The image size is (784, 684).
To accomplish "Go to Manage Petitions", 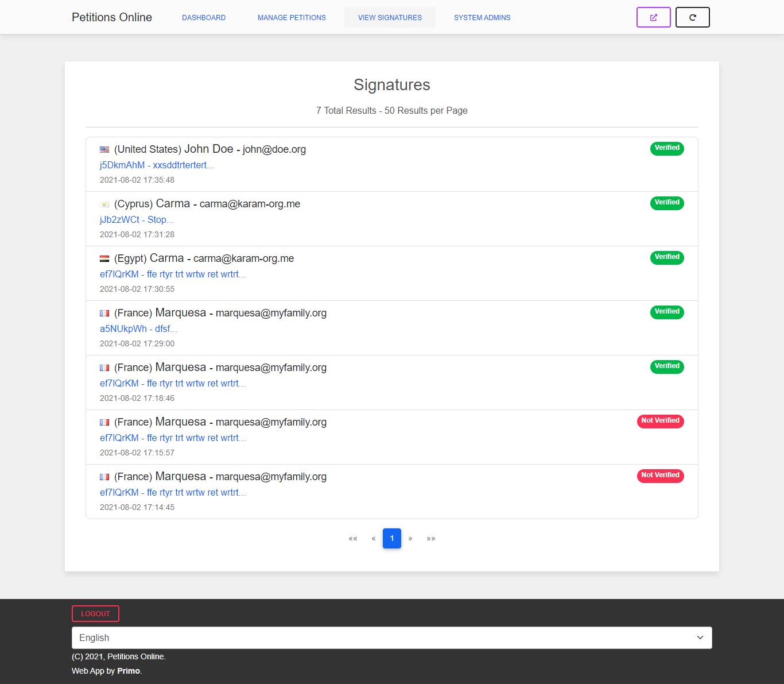I will tap(292, 17).
